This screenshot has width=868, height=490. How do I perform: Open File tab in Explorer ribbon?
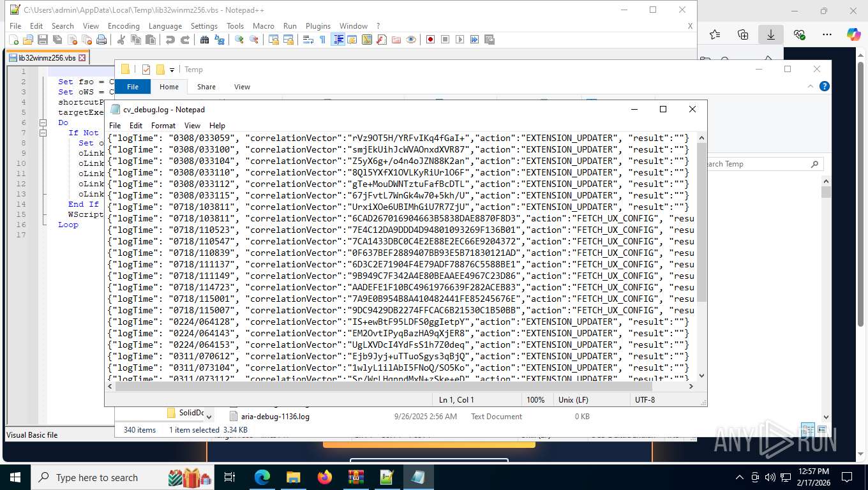tap(133, 87)
